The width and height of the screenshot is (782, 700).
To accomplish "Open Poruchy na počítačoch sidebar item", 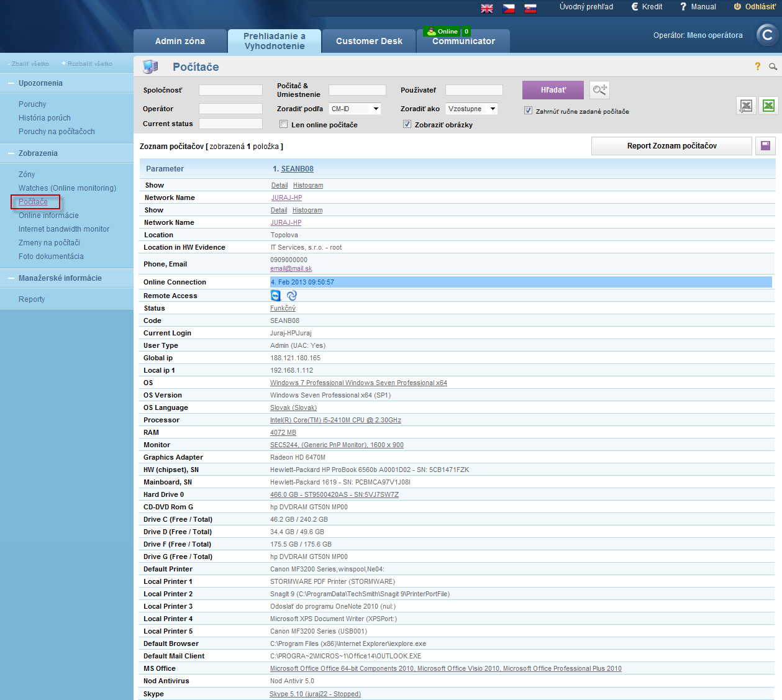I will coord(57,132).
